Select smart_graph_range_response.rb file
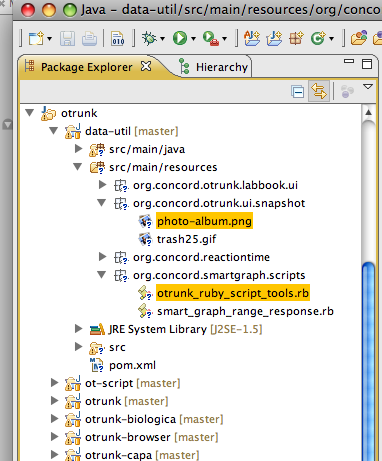The height and width of the screenshot is (461, 382). tap(245, 311)
